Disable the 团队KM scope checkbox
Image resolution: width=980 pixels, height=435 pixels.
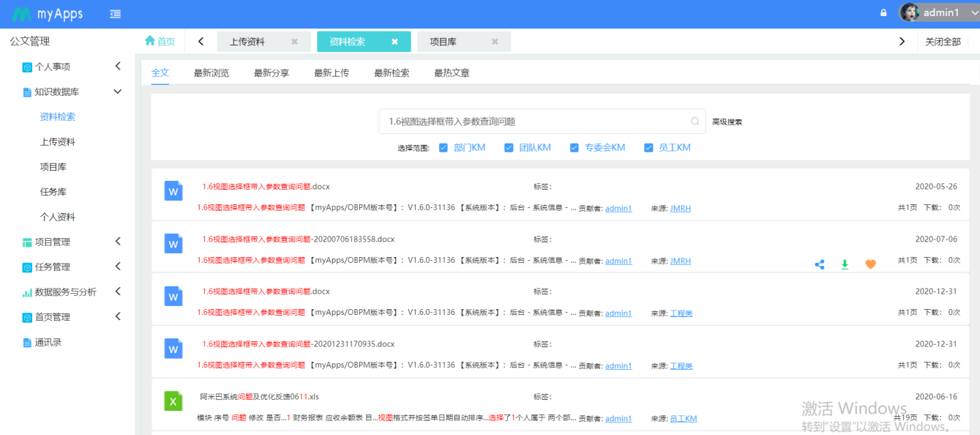pyautogui.click(x=509, y=147)
